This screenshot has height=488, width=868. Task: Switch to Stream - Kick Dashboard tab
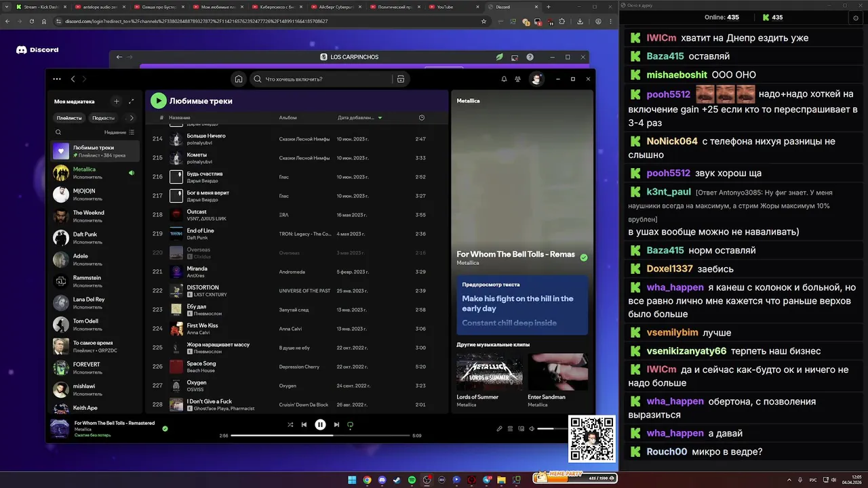point(42,7)
